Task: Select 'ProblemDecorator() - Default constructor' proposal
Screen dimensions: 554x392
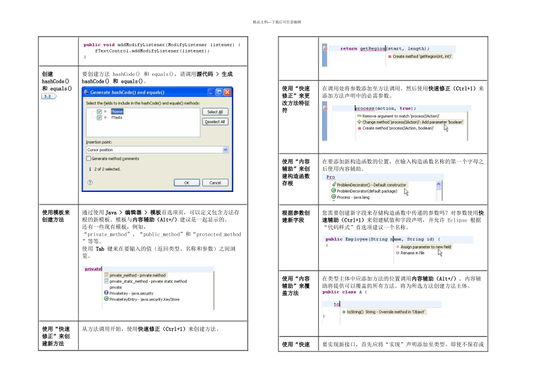Action: [x=371, y=185]
